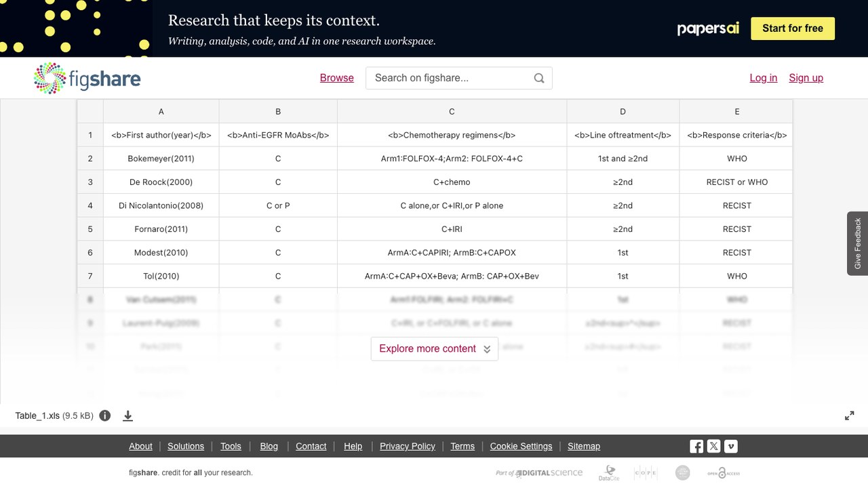
Task: Click the Digital Science logo
Action: [539, 473]
